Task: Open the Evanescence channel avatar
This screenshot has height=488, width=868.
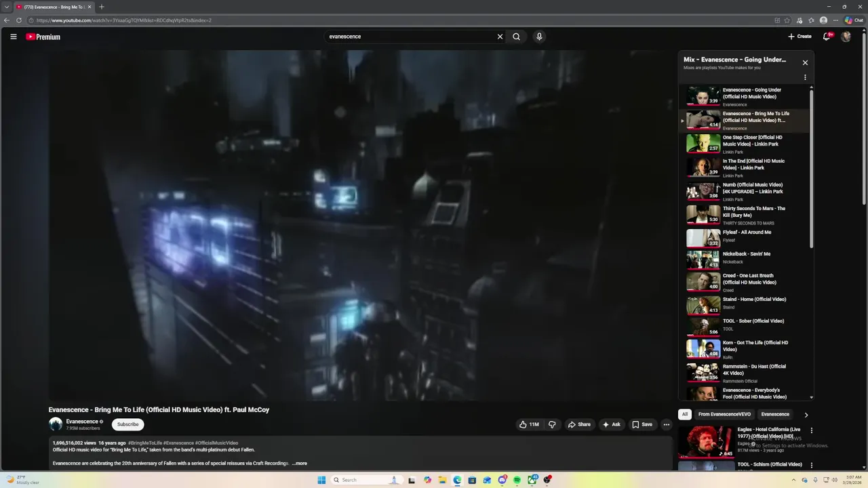Action: point(56,424)
